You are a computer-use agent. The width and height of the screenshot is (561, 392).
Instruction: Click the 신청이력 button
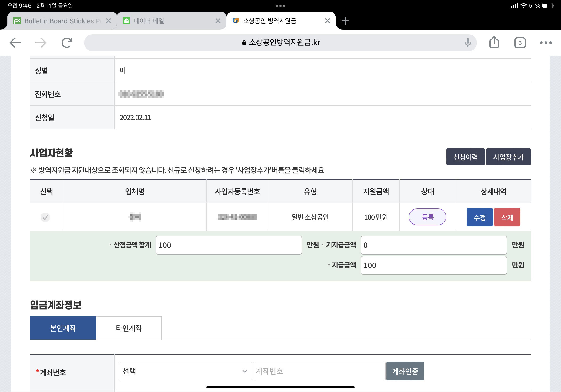tap(465, 157)
